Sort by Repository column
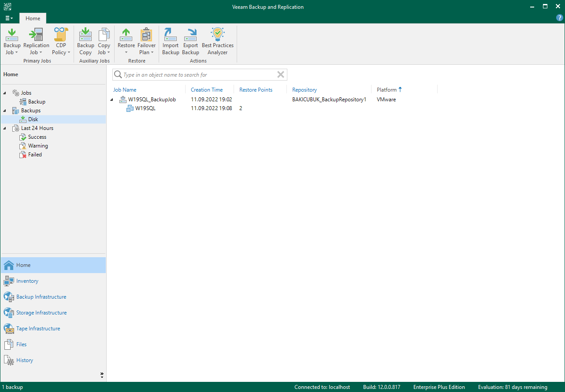 pos(305,90)
